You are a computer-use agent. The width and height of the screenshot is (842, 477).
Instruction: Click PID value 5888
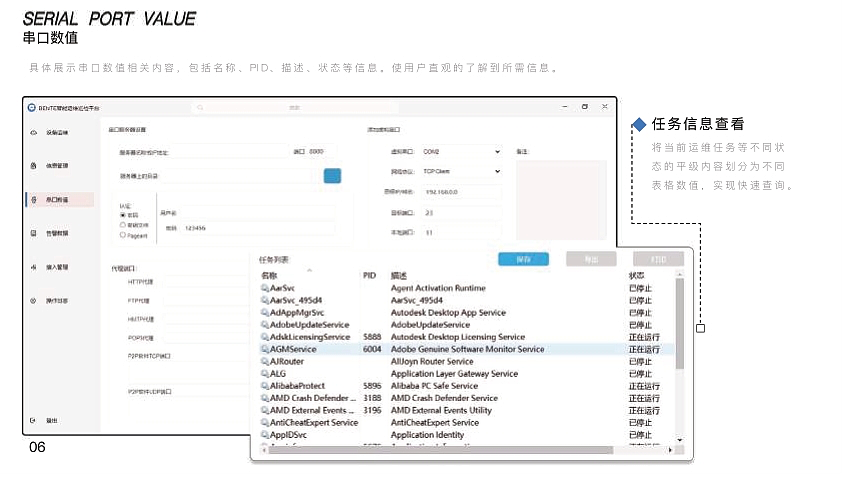point(372,337)
